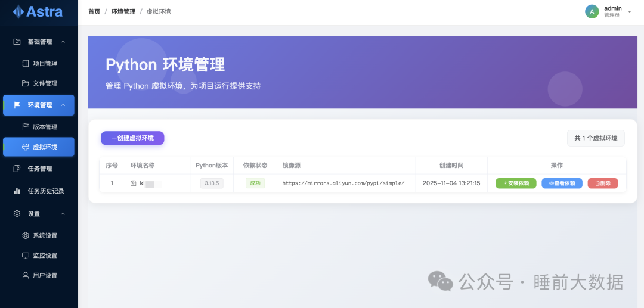
Task: Collapse the 基础管理 menu chevron
Action: (x=63, y=42)
